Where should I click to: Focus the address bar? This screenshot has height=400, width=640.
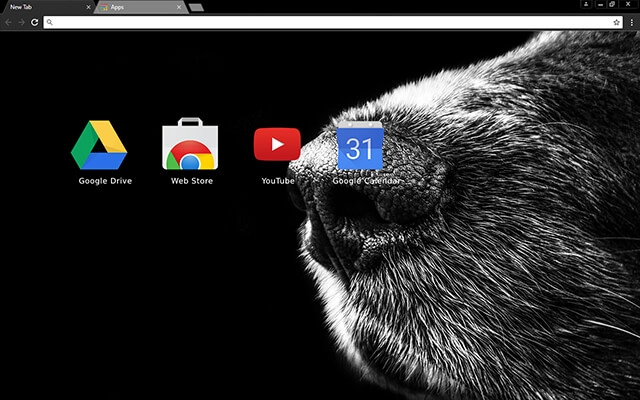(x=333, y=22)
